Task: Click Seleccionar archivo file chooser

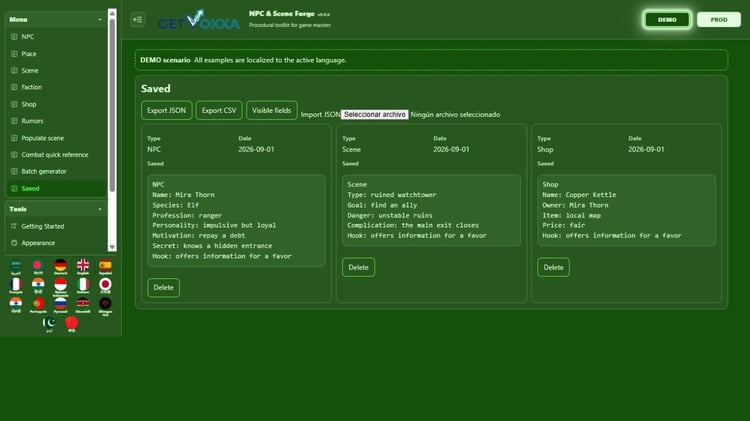Action: (375, 114)
